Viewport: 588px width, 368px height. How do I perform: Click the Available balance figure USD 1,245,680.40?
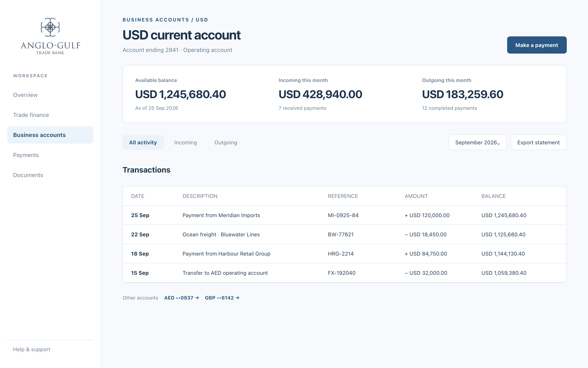(180, 94)
